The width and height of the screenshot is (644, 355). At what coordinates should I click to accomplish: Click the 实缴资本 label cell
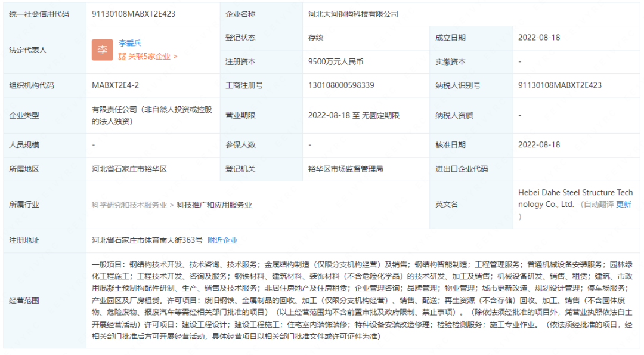click(471, 62)
